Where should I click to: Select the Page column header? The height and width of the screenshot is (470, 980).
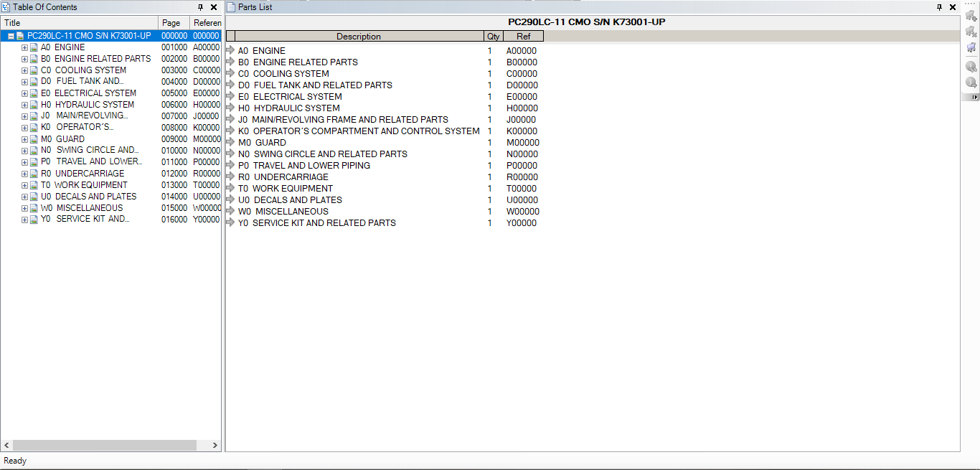pos(173,22)
